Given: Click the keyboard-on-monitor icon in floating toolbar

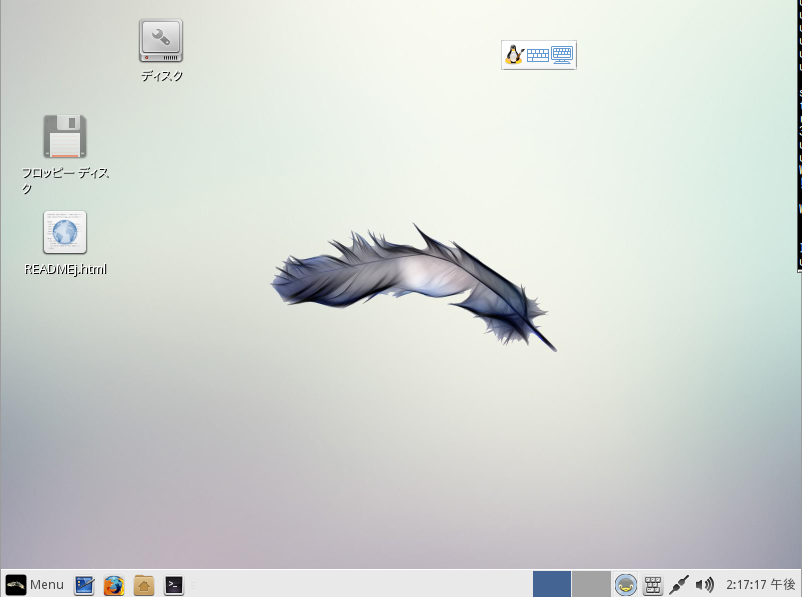Looking at the screenshot, I should 562,55.
